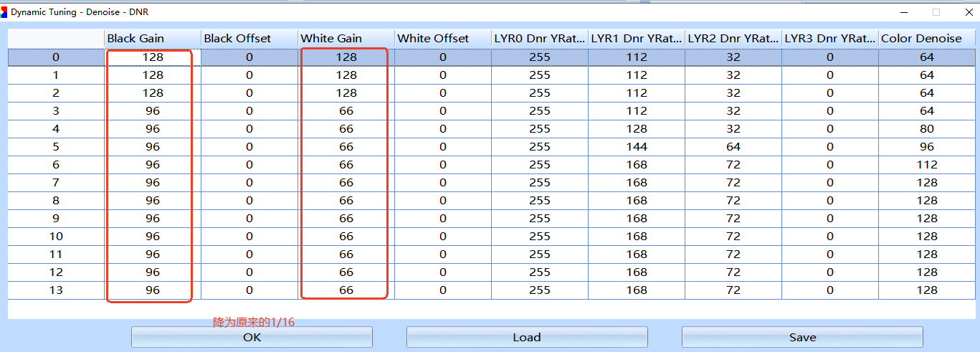Edit the Black Gain cell in row 3
Screen dimensions: 980x352
click(152, 111)
